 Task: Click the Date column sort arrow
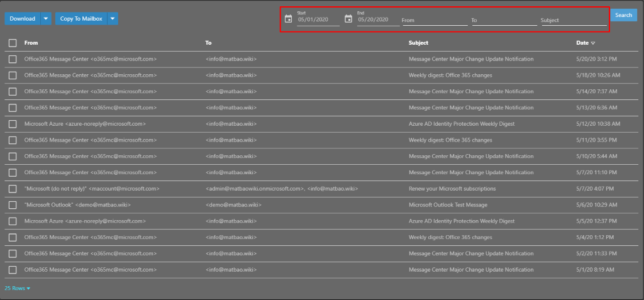[593, 43]
